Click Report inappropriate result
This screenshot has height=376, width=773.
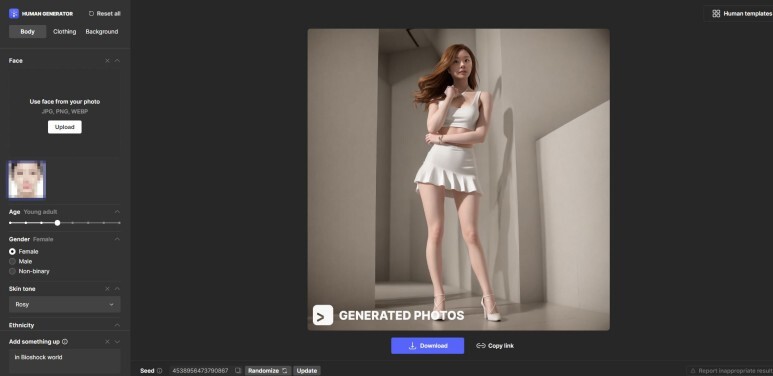coord(731,371)
